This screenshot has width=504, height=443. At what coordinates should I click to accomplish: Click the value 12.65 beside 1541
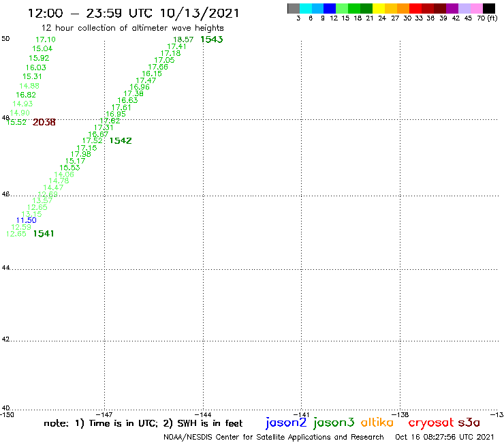(x=16, y=234)
